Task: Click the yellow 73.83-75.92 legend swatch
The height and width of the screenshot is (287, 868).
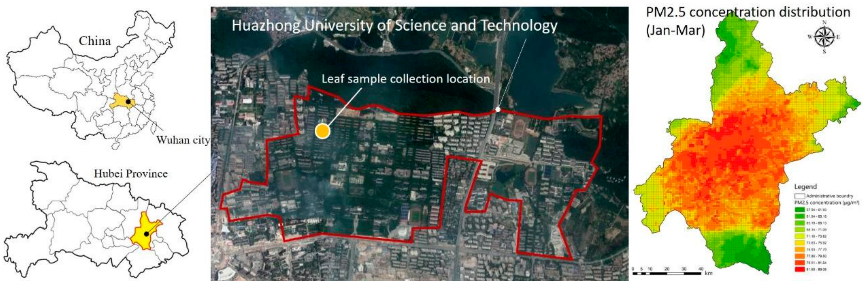Action: point(800,243)
